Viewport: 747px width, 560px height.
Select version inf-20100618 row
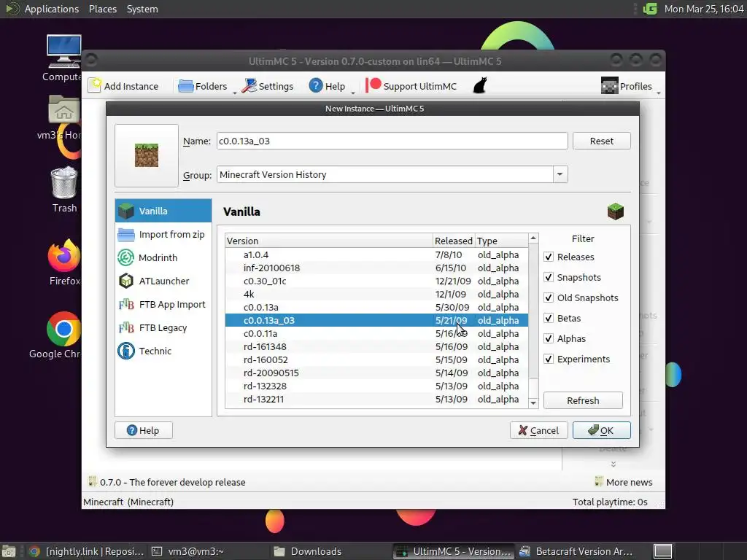[376, 268]
